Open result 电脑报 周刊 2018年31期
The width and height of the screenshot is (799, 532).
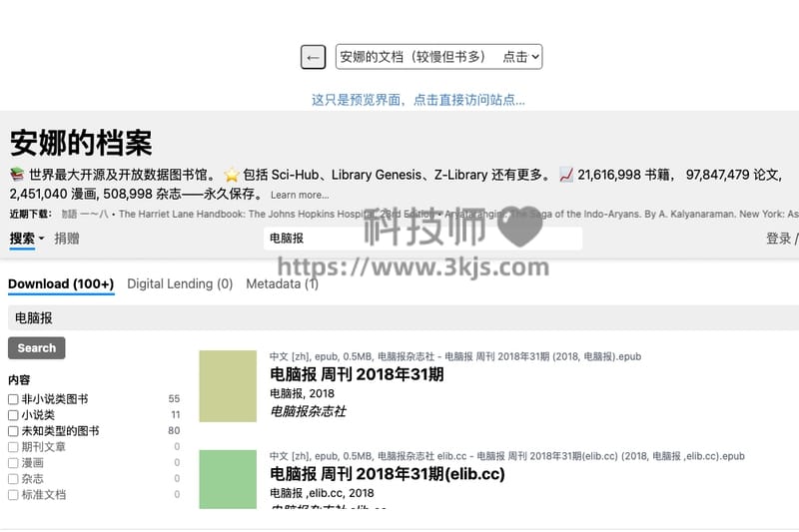coord(357,374)
